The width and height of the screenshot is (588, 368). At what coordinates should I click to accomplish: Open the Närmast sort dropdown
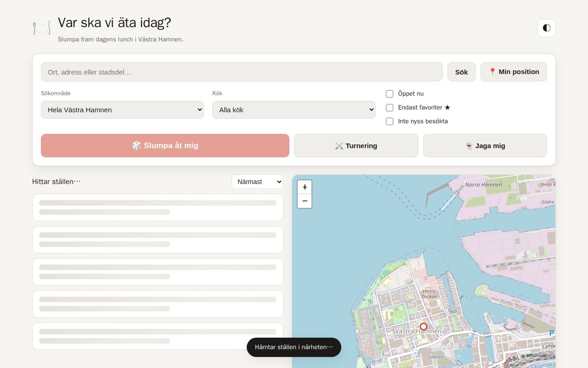pyautogui.click(x=257, y=182)
